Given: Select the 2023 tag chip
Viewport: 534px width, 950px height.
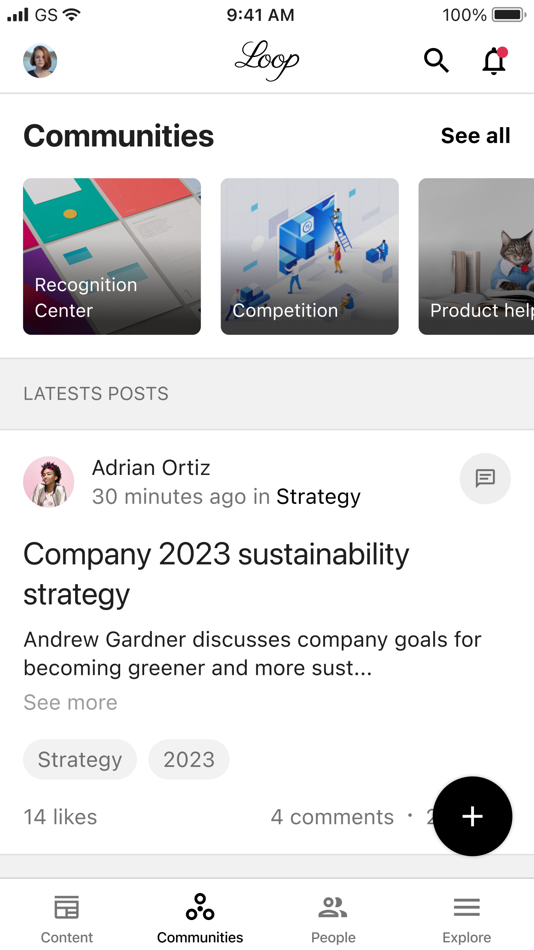Looking at the screenshot, I should (x=189, y=759).
